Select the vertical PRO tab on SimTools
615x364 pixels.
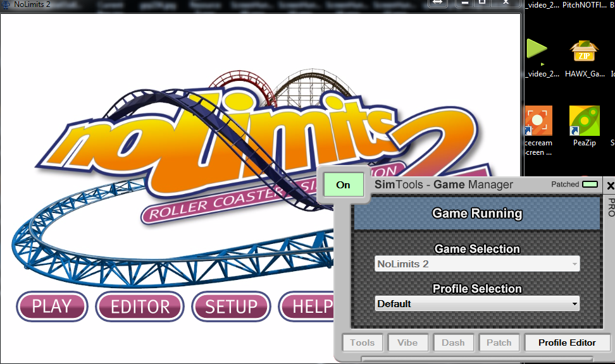(x=611, y=207)
